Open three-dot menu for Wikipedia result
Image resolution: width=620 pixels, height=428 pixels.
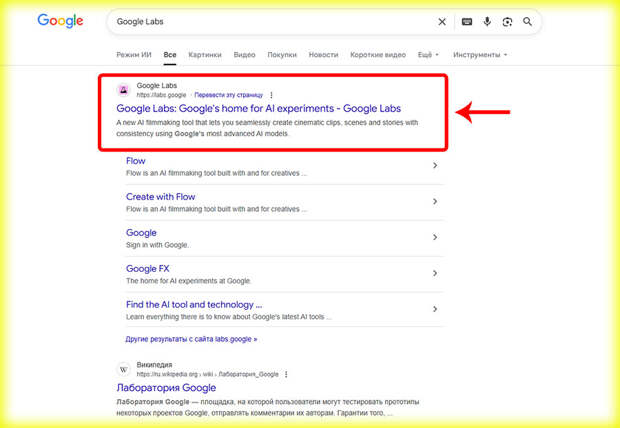[286, 374]
